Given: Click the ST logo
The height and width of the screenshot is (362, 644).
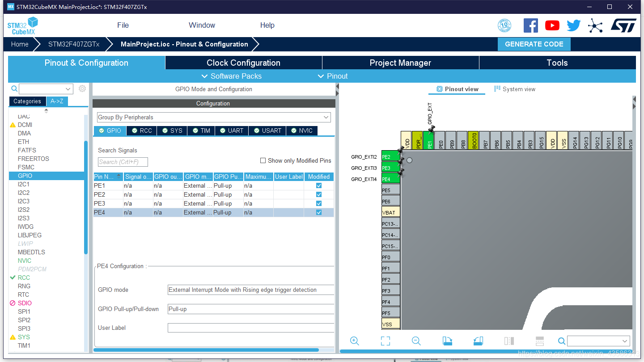Looking at the screenshot, I should 623,25.
